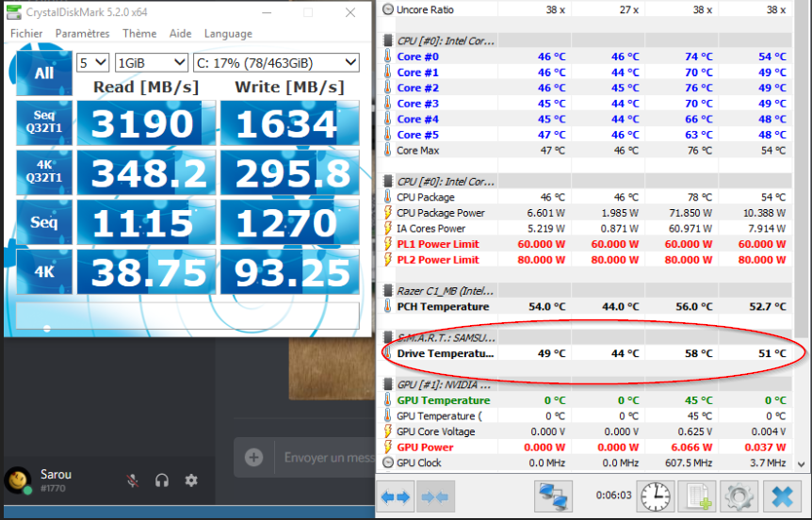Click the CrystalDiskMark title bar app icon
The height and width of the screenshot is (520, 812).
pos(14,12)
